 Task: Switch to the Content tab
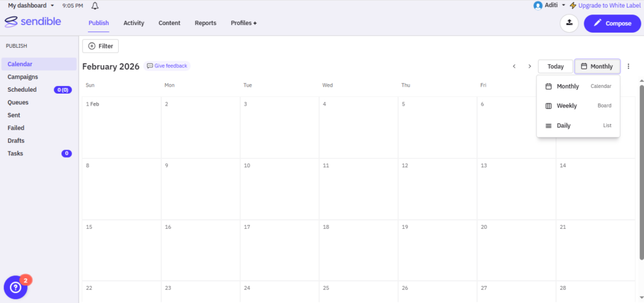click(169, 23)
